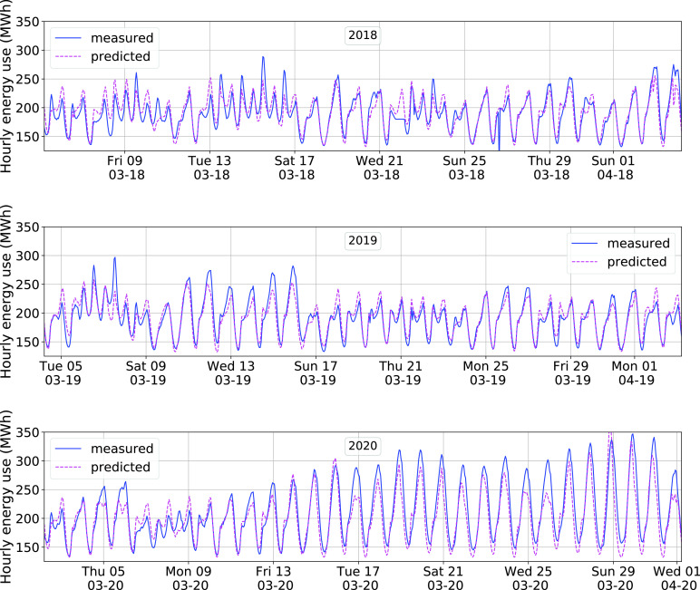The image size is (700, 590).
Task: Select the 'Wed 01 04-20' date tick
Action: [x=673, y=577]
